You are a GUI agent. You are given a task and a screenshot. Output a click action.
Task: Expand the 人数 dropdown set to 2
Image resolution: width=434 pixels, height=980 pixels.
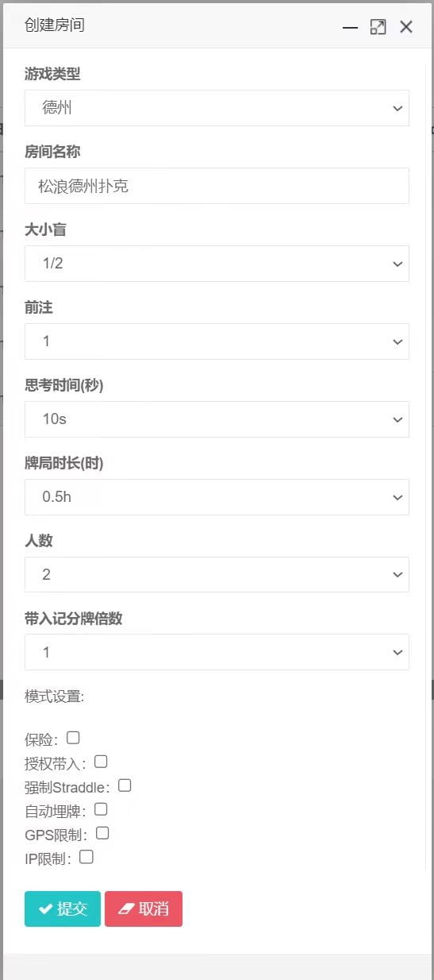coord(217,575)
